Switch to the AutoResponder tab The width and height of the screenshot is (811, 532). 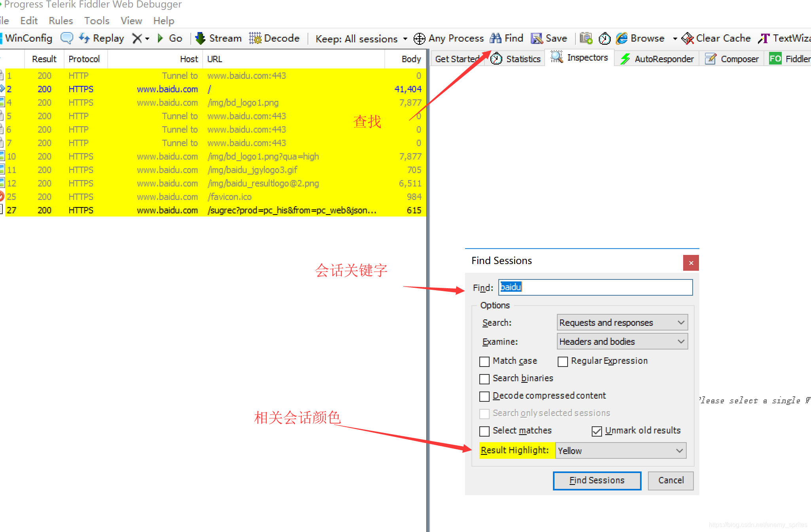(x=657, y=59)
